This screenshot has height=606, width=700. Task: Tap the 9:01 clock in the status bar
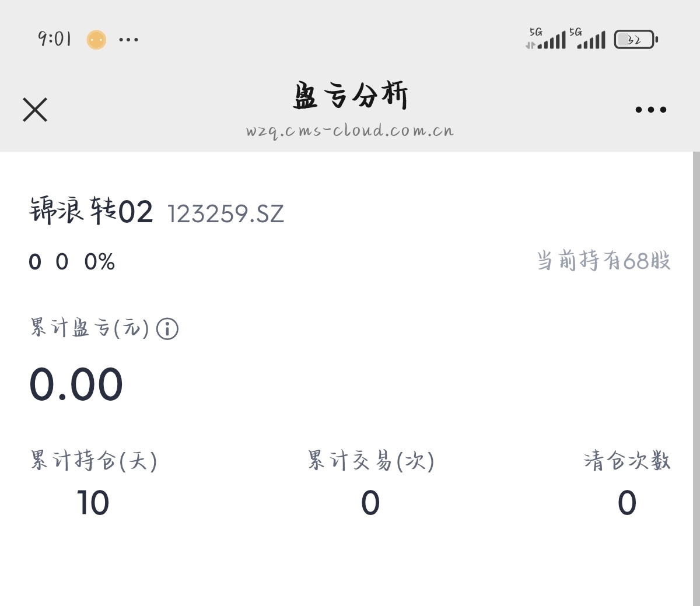pos(54,39)
